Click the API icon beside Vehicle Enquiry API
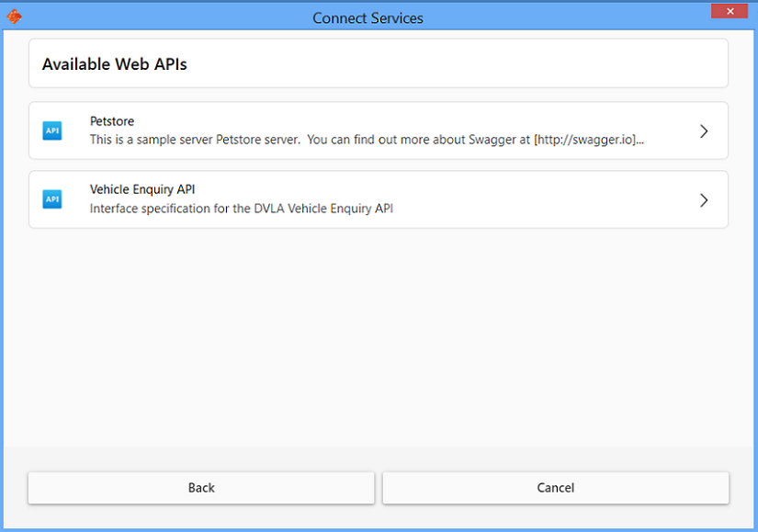758x532 pixels. 52,199
